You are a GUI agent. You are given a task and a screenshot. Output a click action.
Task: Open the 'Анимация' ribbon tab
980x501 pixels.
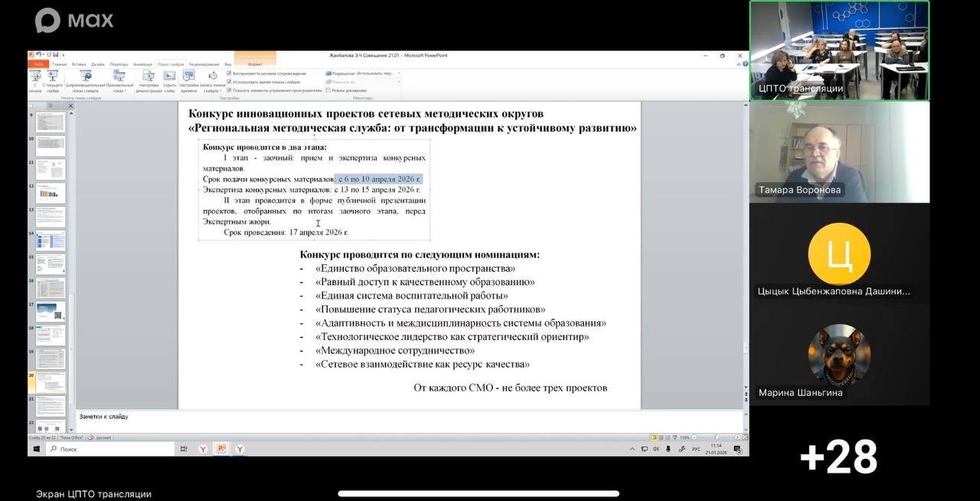[142, 64]
